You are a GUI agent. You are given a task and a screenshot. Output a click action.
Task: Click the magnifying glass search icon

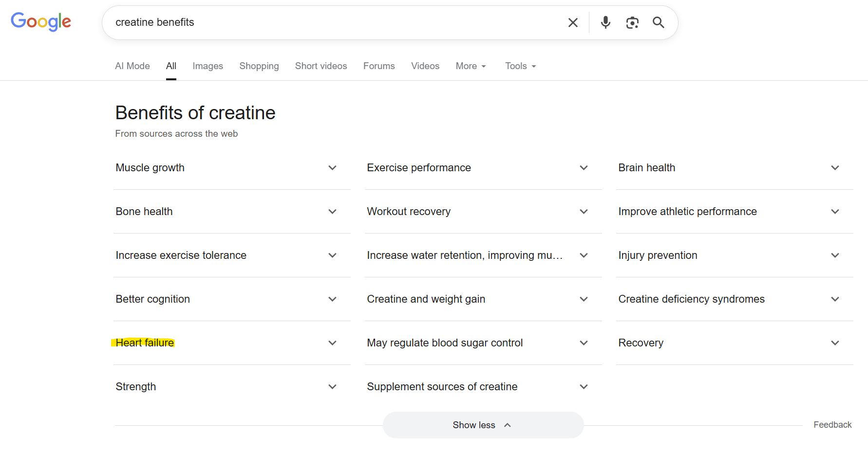click(x=659, y=22)
